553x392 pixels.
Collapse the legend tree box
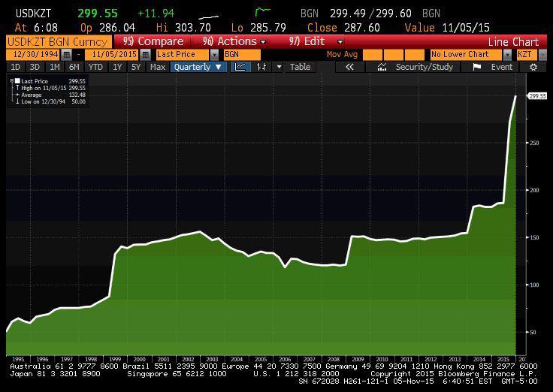click(11, 80)
